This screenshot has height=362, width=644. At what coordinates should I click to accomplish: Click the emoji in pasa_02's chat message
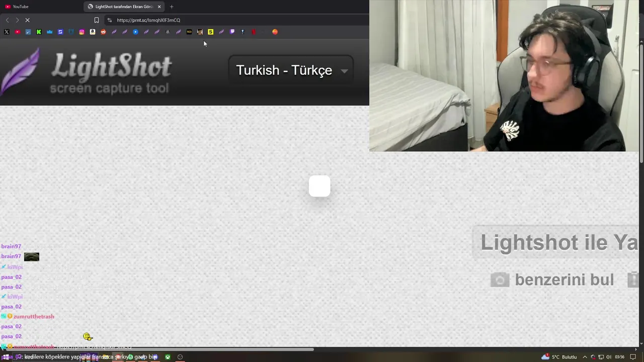[x=88, y=337]
